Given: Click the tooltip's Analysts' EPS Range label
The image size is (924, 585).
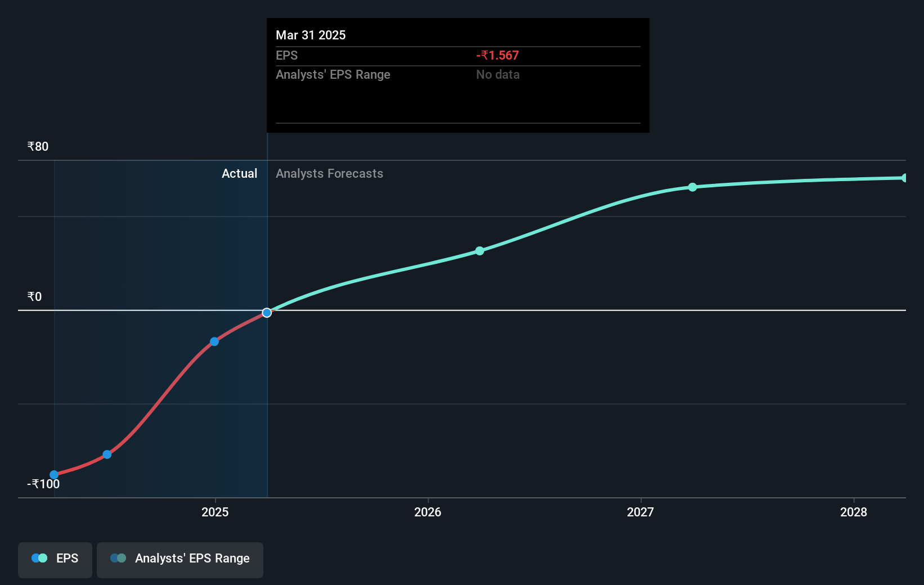Looking at the screenshot, I should pyautogui.click(x=333, y=75).
